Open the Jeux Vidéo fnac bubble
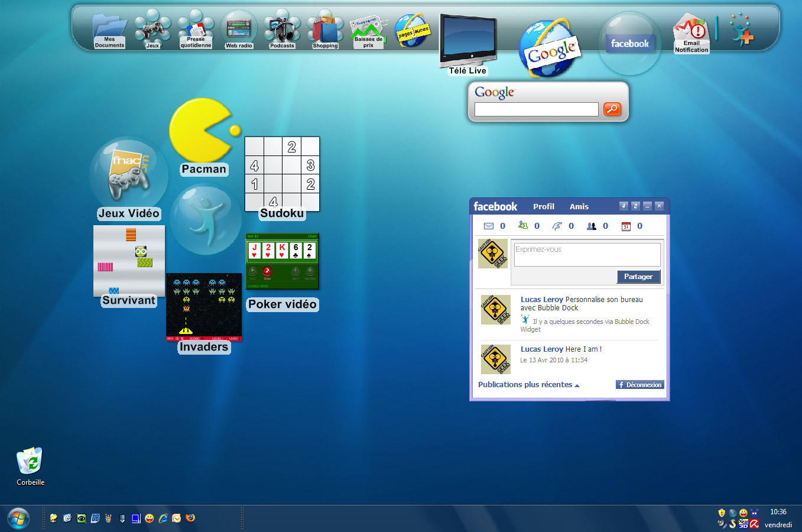 (x=129, y=179)
